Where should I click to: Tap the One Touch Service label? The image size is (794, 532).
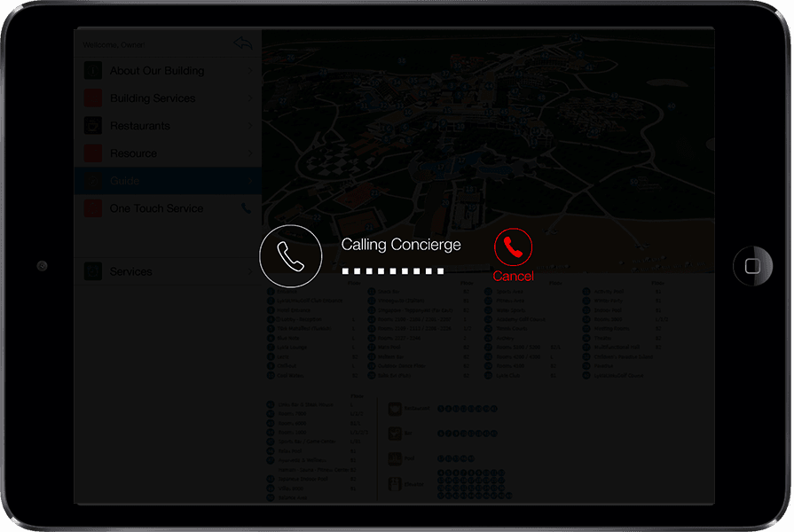point(156,208)
